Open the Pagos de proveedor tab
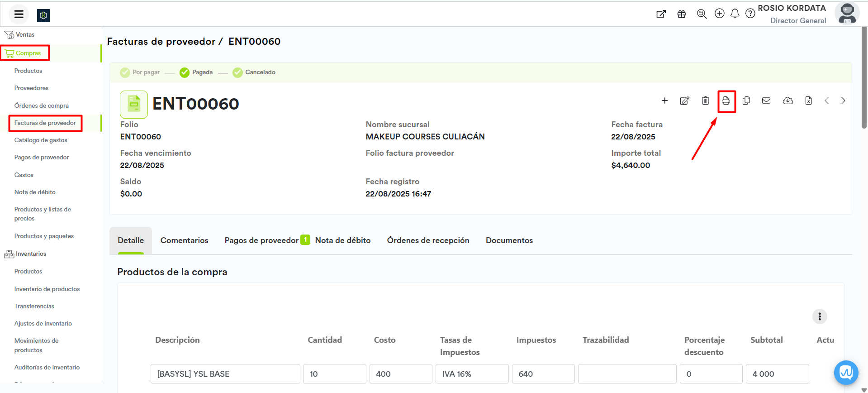This screenshot has height=393, width=868. click(261, 240)
